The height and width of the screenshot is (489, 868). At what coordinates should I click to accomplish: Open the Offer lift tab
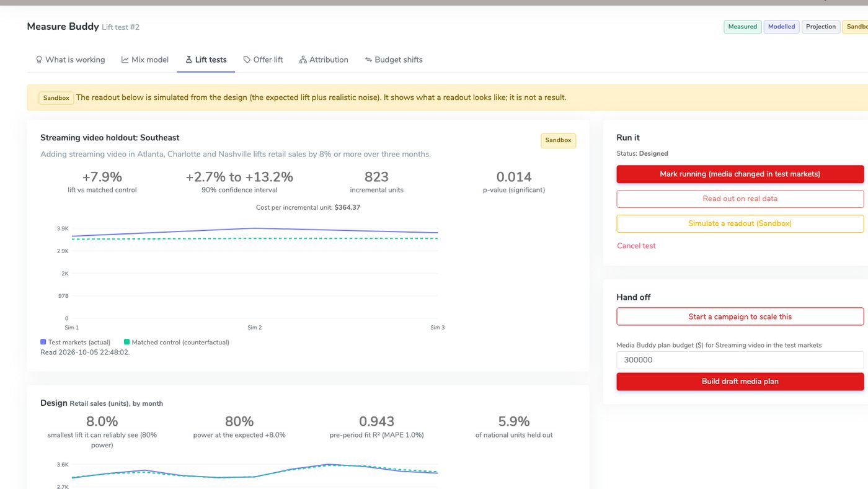263,60
